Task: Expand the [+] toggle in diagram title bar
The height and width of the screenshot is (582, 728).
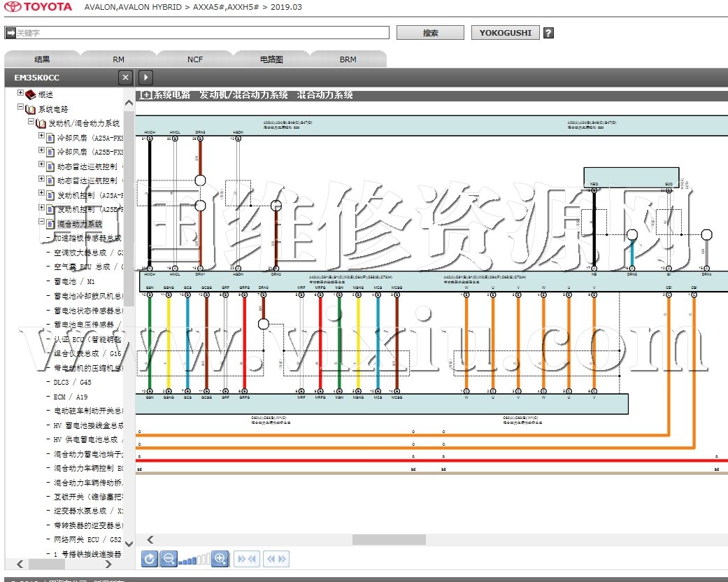Action: point(145,95)
